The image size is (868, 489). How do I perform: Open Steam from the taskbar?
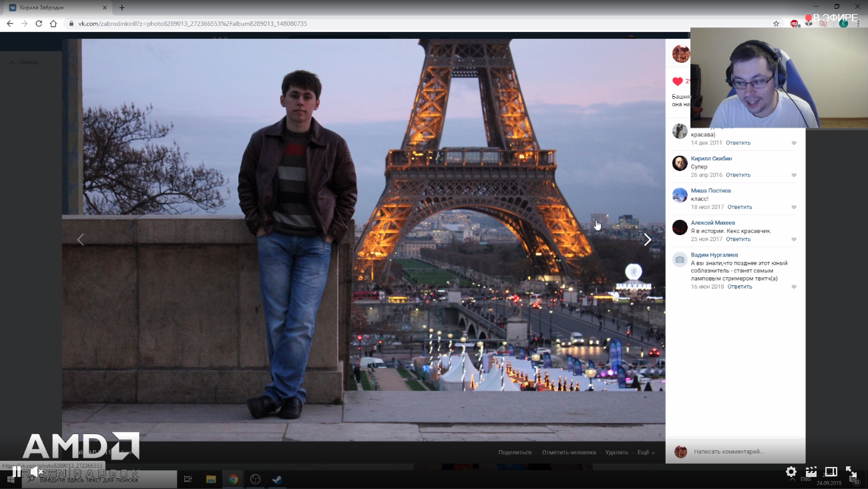tap(276, 479)
